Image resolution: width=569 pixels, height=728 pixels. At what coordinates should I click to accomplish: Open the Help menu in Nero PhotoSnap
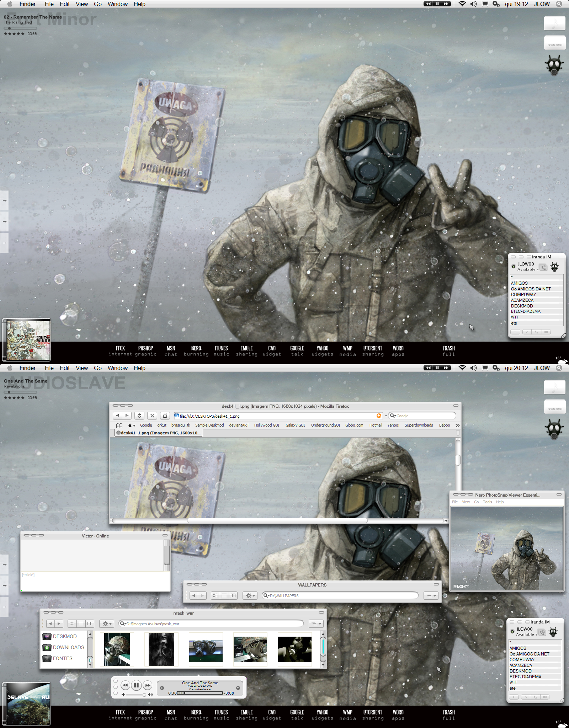500,502
